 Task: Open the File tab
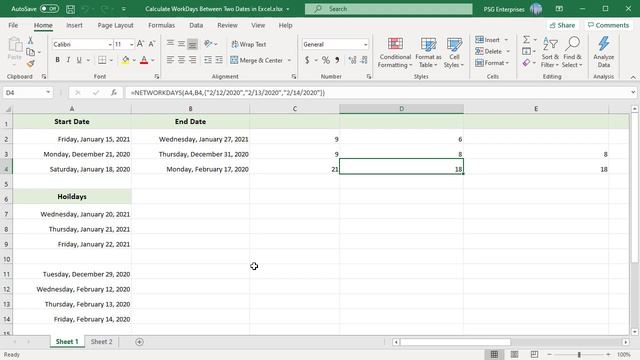point(13,25)
